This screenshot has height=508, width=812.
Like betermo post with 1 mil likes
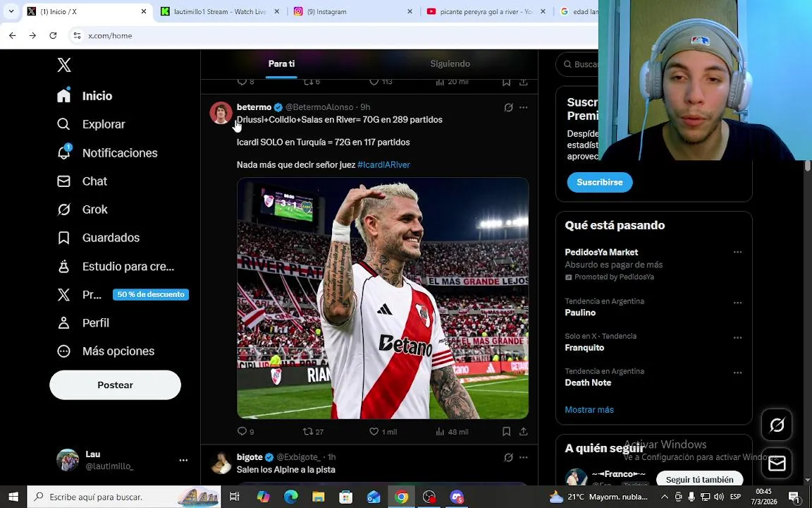coord(383,431)
